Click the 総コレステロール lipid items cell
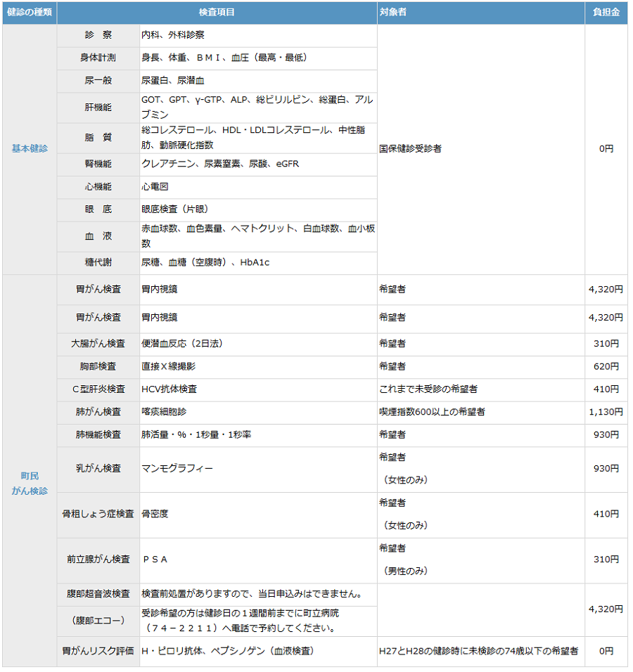Image resolution: width=633 pixels, height=672 pixels. (259, 138)
